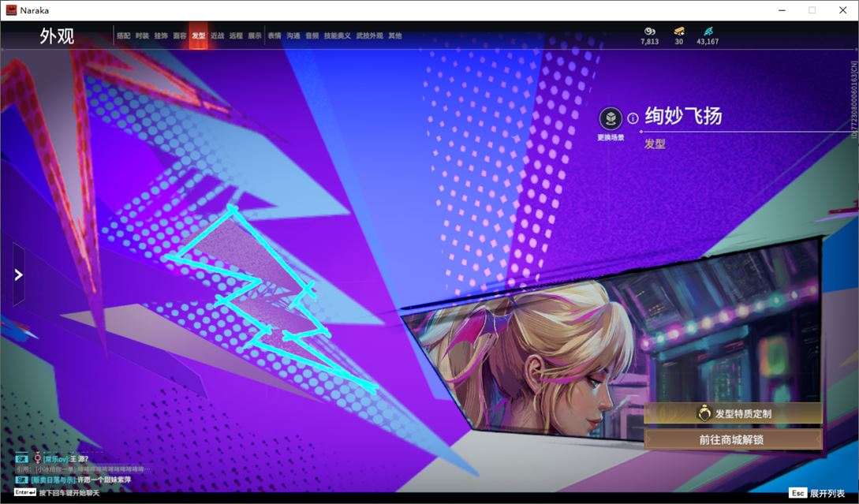Switch to the 音频 tab
Viewport: 859px width, 504px height.
312,35
